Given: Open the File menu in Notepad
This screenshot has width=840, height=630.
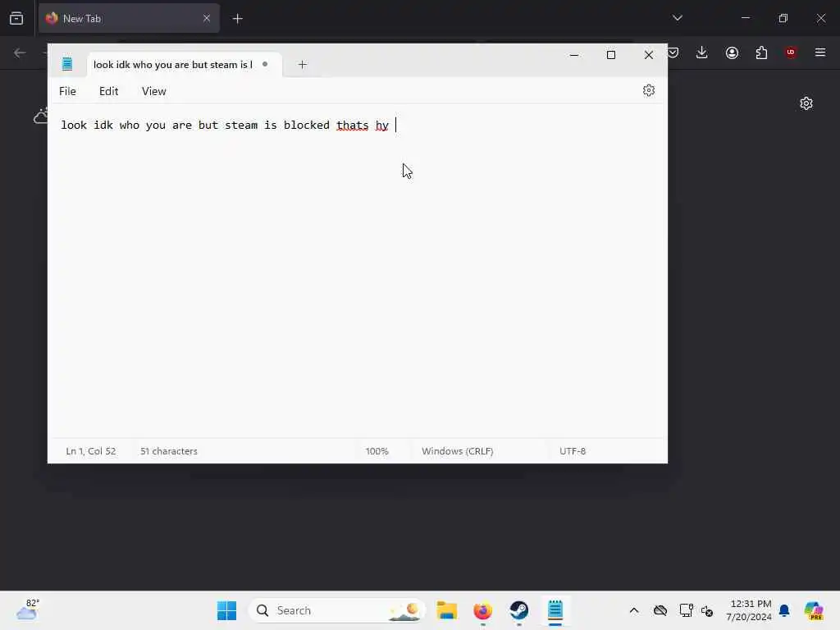Looking at the screenshot, I should pyautogui.click(x=67, y=91).
